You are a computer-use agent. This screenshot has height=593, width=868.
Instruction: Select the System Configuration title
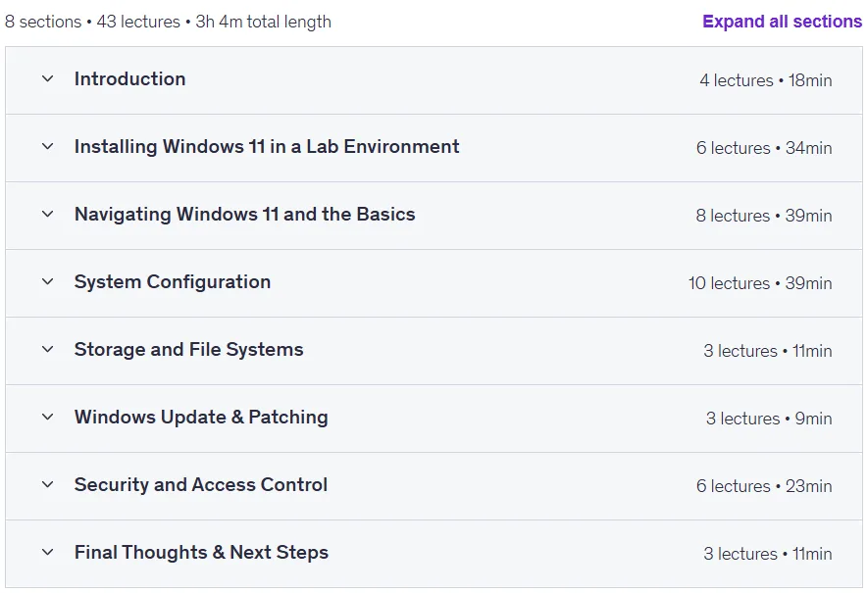click(x=173, y=282)
